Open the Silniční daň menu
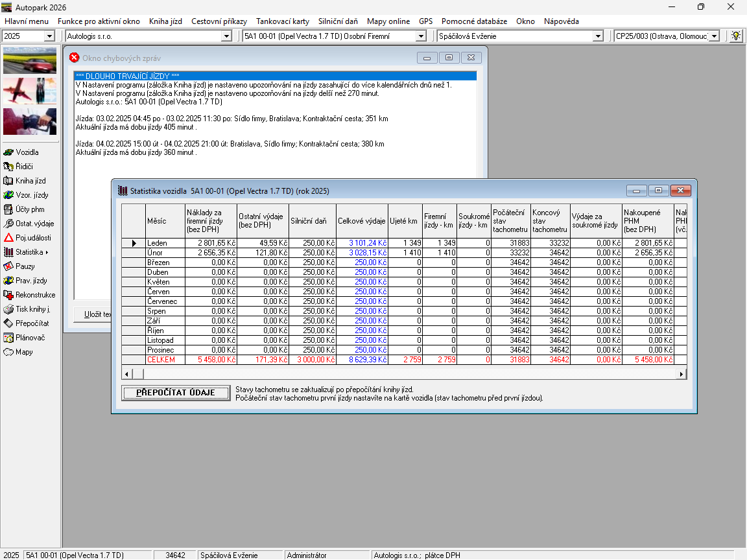The image size is (747, 560). pyautogui.click(x=338, y=21)
